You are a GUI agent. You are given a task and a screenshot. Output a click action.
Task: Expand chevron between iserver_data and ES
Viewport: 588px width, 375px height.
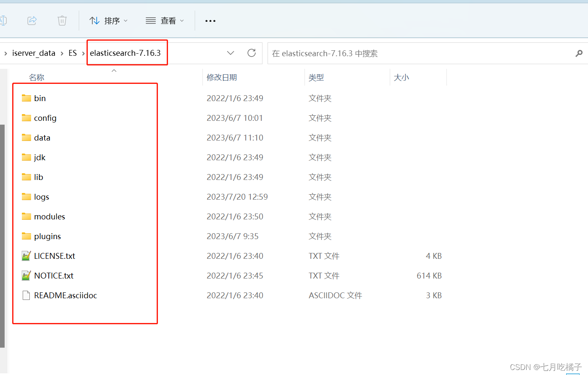pyautogui.click(x=62, y=53)
